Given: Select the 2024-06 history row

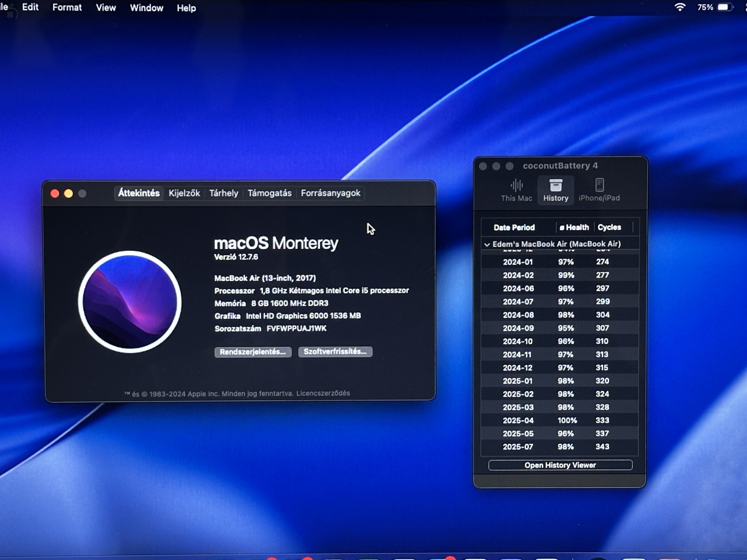Looking at the screenshot, I should coord(560,288).
